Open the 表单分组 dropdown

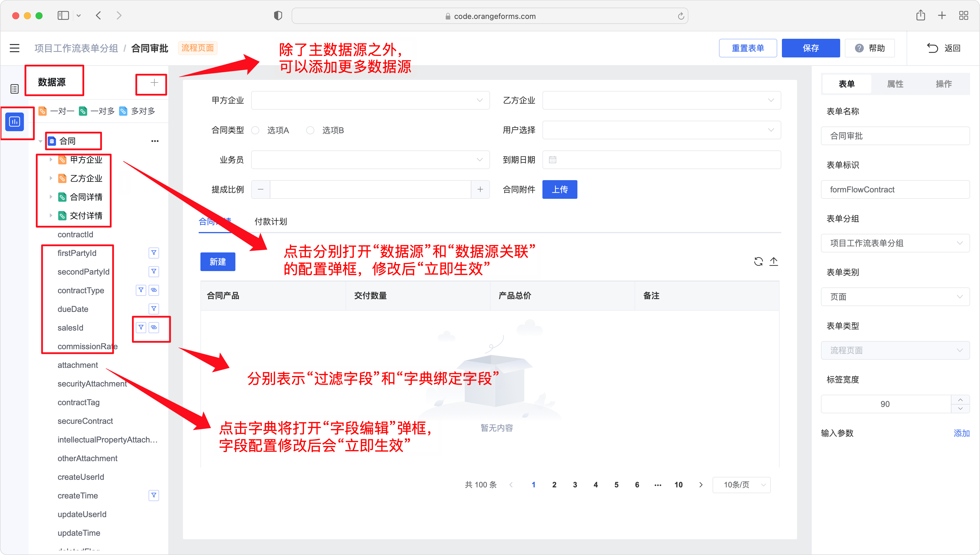point(895,243)
